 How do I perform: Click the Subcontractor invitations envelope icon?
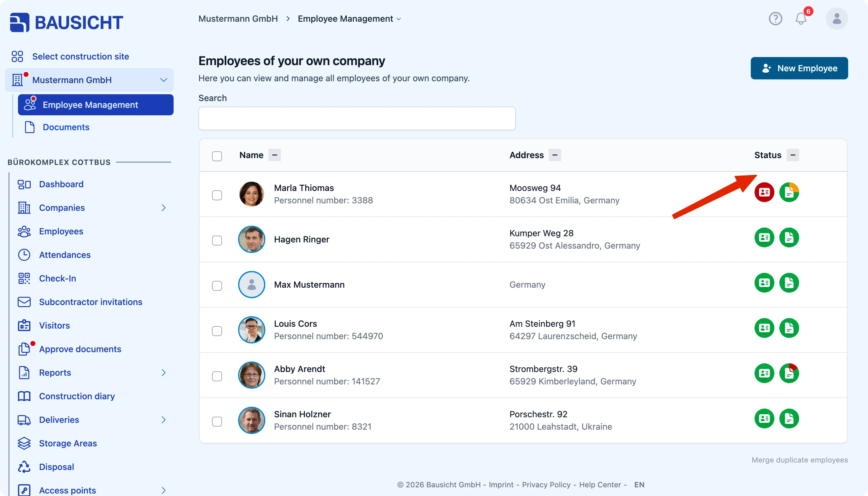(24, 302)
